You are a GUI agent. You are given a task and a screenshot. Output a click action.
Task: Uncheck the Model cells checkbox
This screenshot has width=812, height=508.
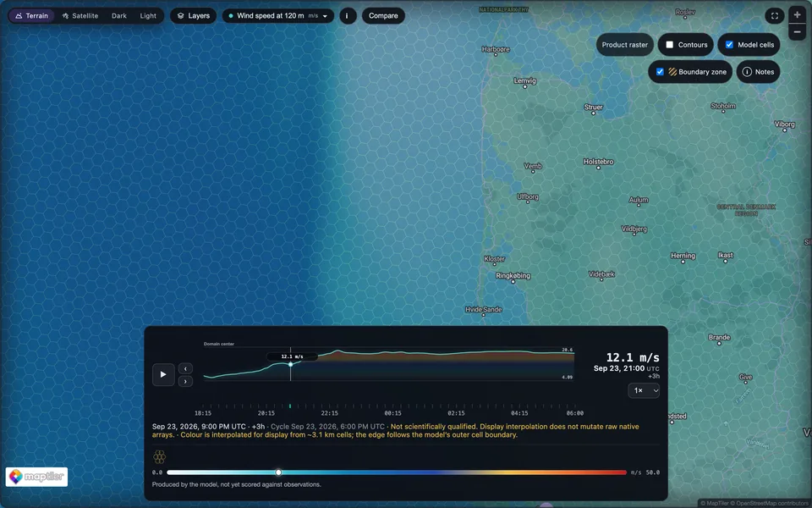[x=729, y=45]
